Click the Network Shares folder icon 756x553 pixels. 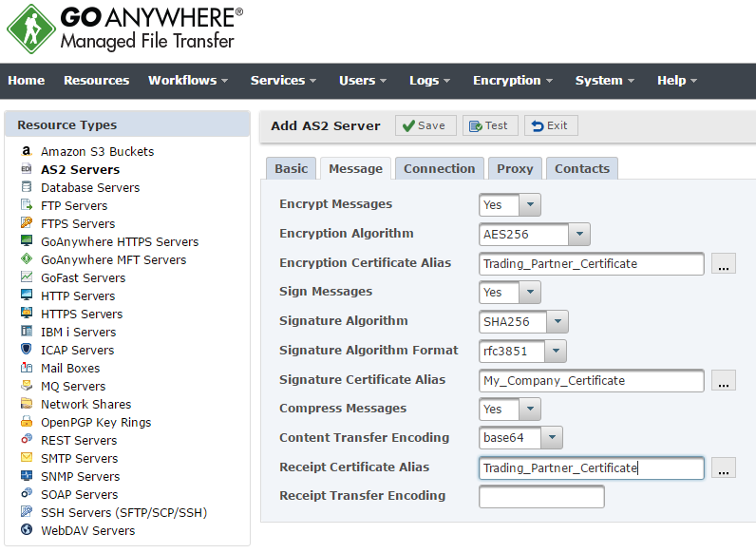pos(27,404)
